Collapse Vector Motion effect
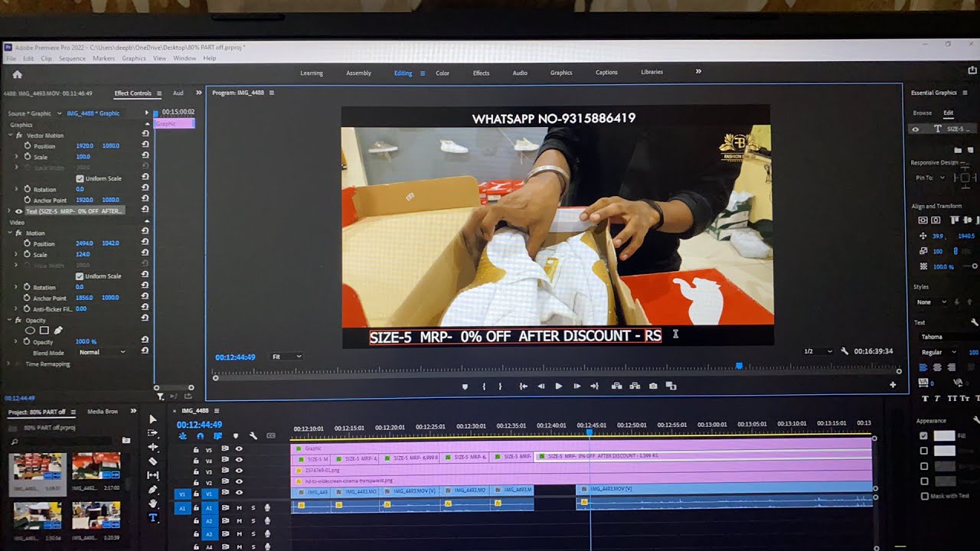Screen dimensions: 980x551 pos(9,135)
